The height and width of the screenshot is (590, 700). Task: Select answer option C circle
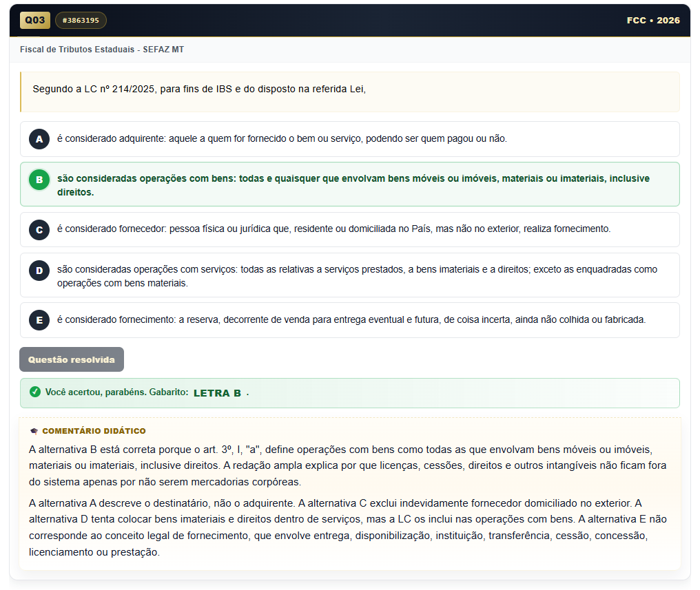pyautogui.click(x=39, y=230)
